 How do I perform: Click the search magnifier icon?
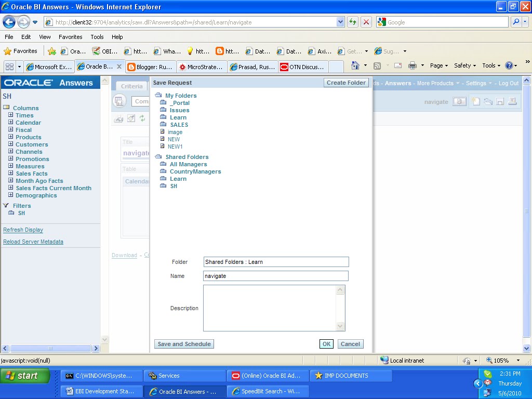coord(516,22)
